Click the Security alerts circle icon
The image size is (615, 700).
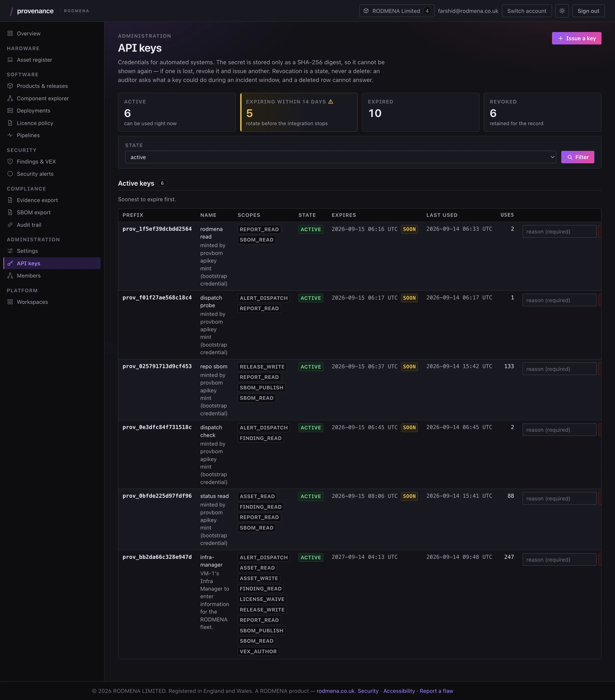coord(10,174)
